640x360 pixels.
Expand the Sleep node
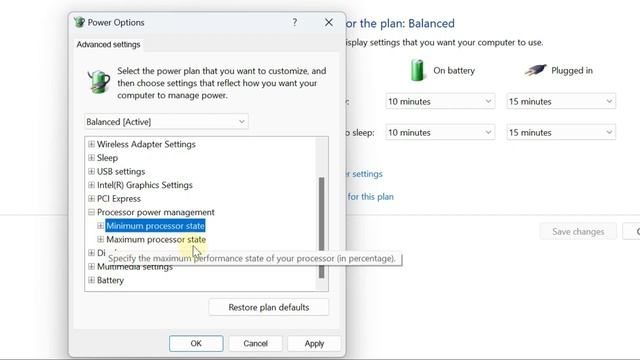tap(91, 158)
